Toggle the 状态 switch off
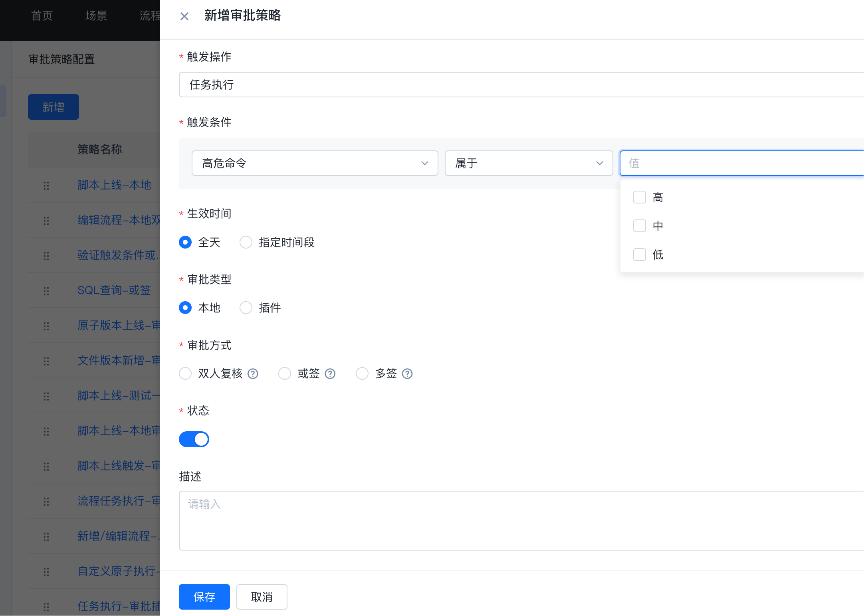 coord(194,439)
